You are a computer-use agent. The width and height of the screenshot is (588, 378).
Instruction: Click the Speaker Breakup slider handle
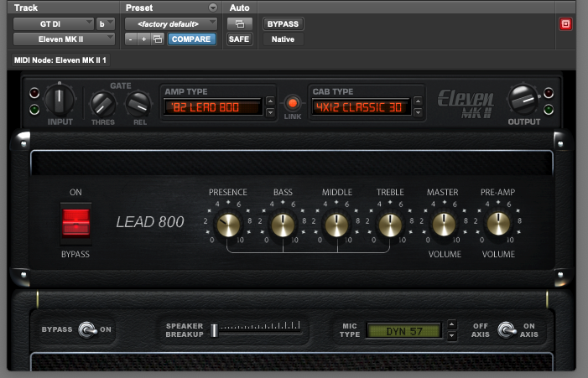214,330
